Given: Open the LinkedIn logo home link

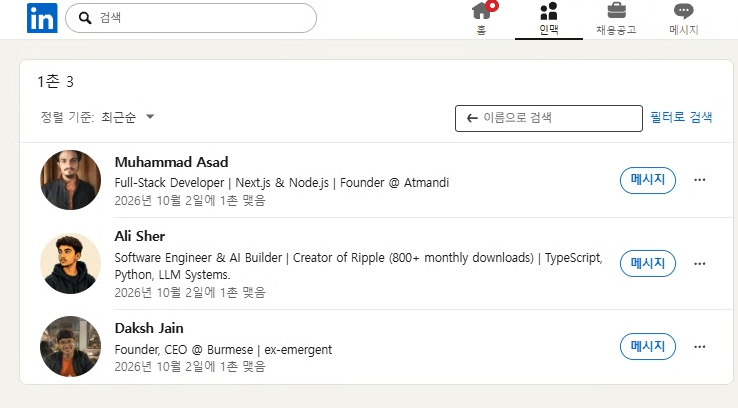Looking at the screenshot, I should [42, 18].
